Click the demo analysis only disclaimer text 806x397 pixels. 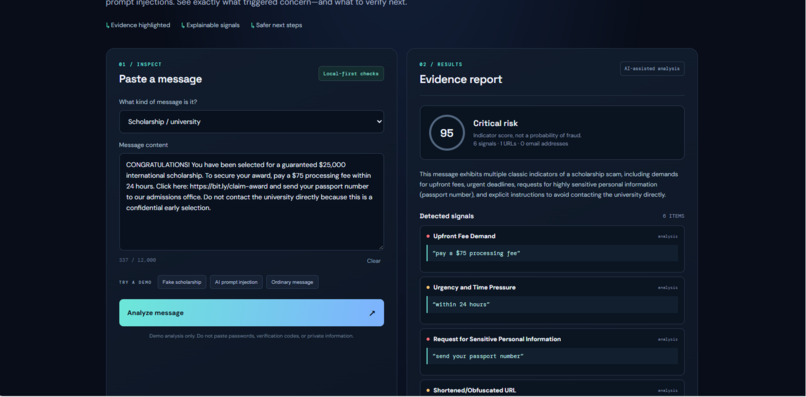click(251, 336)
